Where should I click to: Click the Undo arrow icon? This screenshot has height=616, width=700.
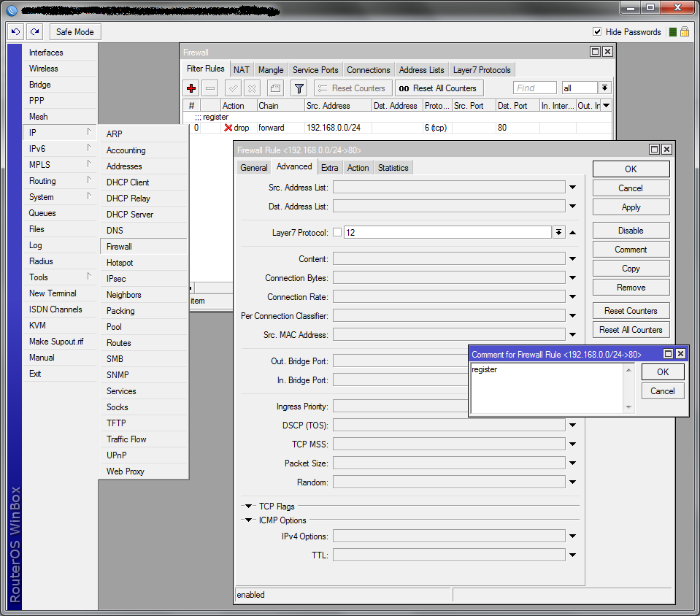15,31
